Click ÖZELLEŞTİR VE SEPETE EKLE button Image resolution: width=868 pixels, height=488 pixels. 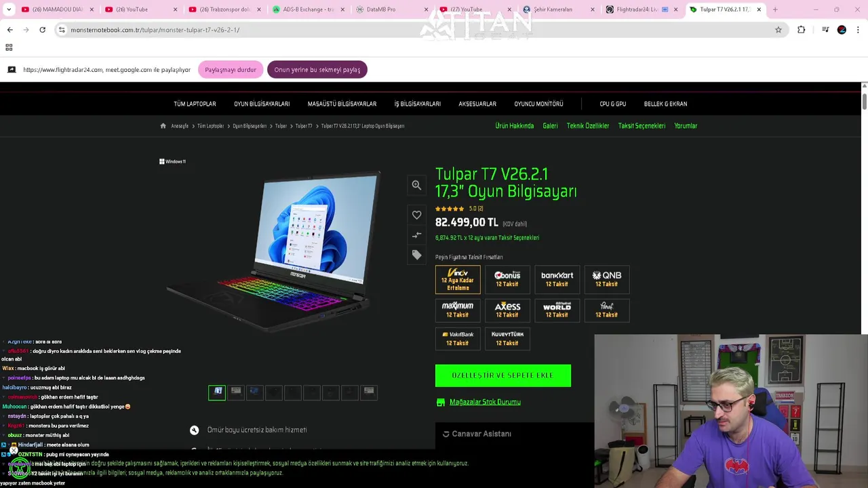tap(503, 375)
